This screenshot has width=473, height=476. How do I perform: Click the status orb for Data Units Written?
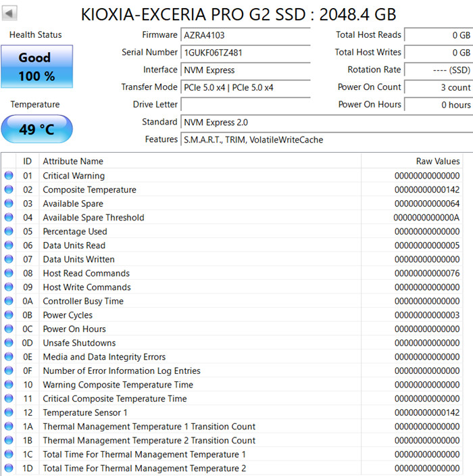[9, 259]
